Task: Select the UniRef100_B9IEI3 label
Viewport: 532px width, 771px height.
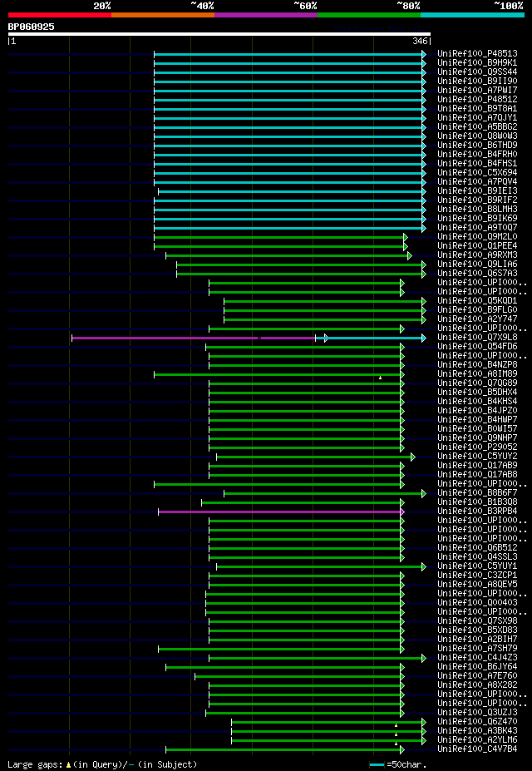Action: pos(477,190)
